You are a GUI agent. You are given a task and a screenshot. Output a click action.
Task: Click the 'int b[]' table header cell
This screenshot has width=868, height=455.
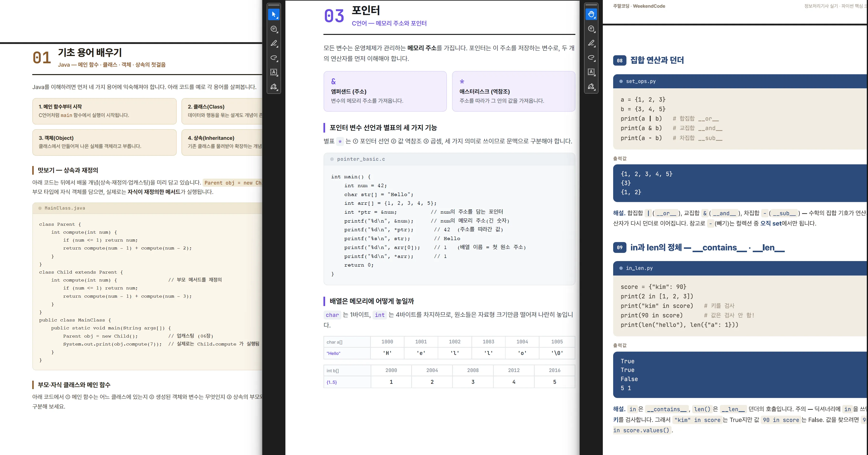point(347,370)
